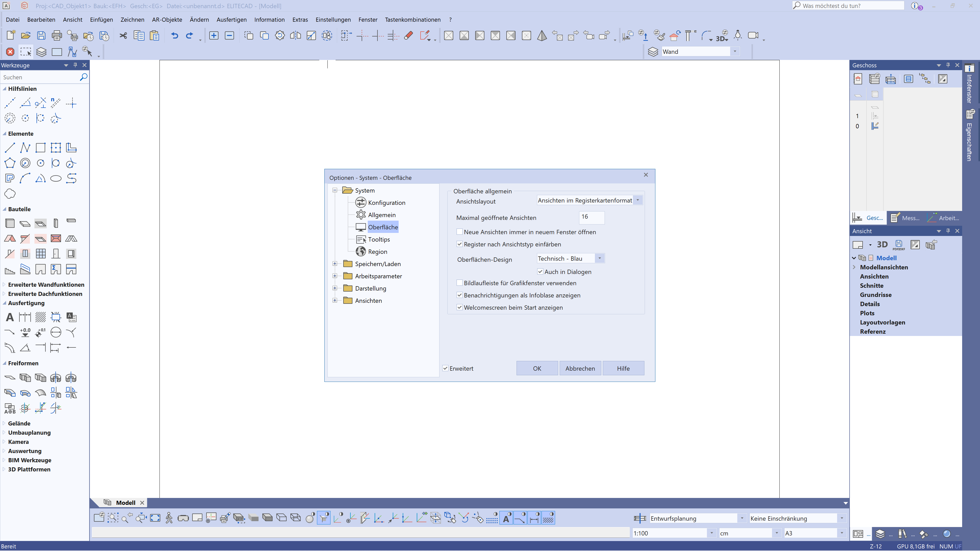Click the eraser icon in the toolbar
The width and height of the screenshot is (980, 551).
tap(408, 35)
